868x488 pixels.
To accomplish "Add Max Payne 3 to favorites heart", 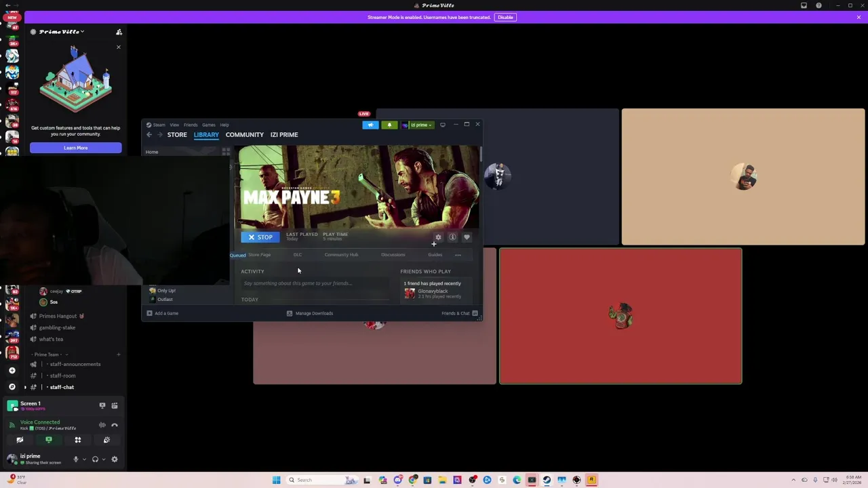I will click(467, 237).
